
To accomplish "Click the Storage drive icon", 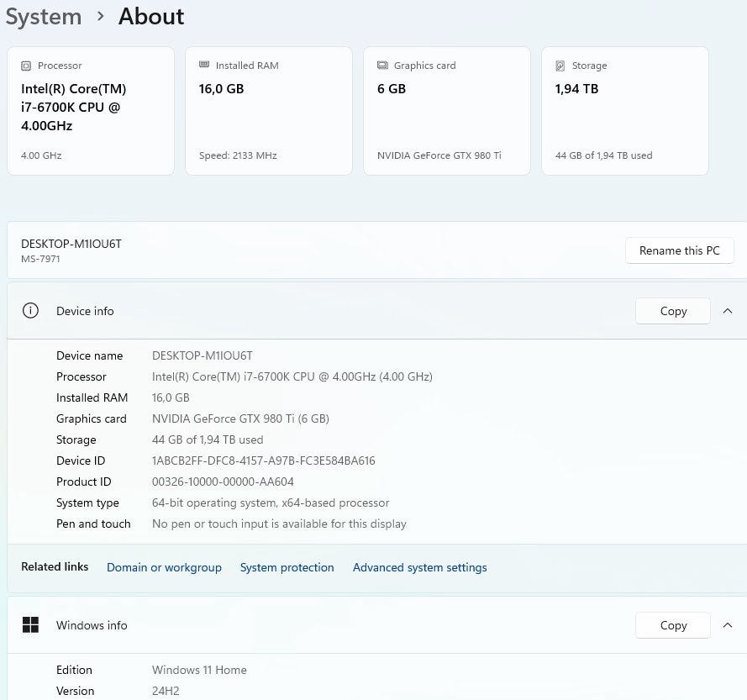I will pos(560,66).
